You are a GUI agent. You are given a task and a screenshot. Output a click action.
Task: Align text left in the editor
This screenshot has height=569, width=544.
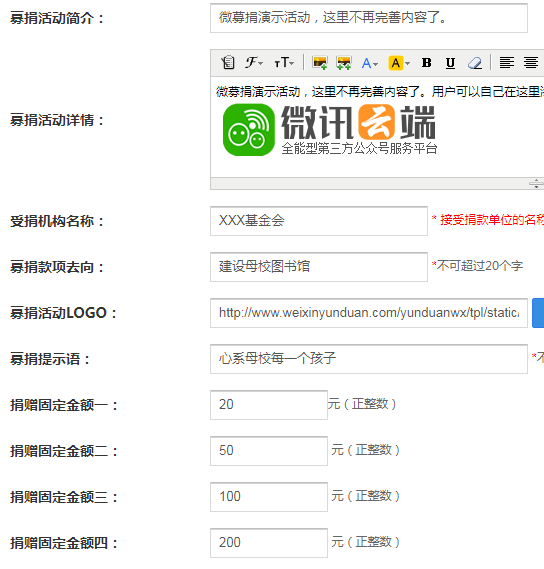[507, 63]
